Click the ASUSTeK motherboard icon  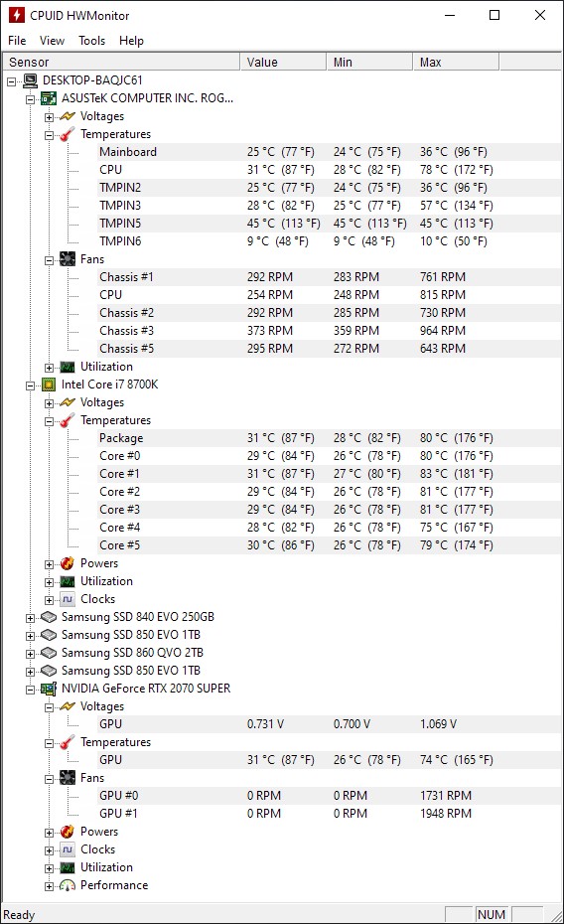point(49,98)
